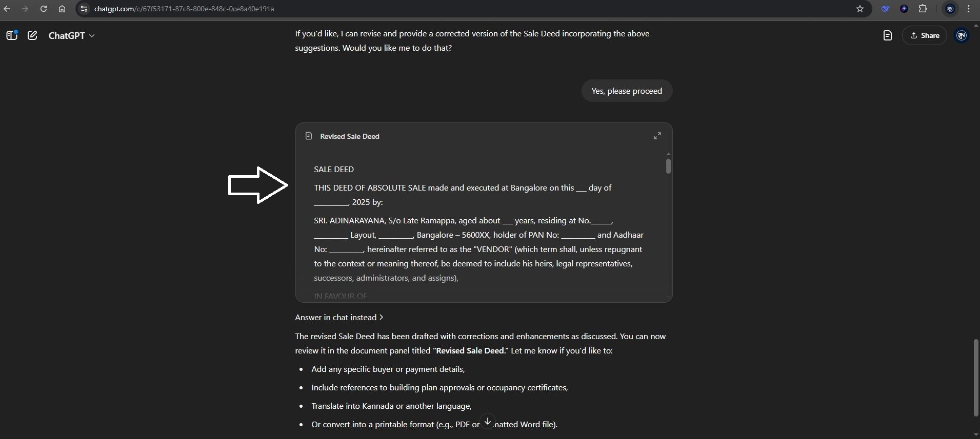The height and width of the screenshot is (439, 980).
Task: Bookmark this page with the star icon
Action: [860, 9]
